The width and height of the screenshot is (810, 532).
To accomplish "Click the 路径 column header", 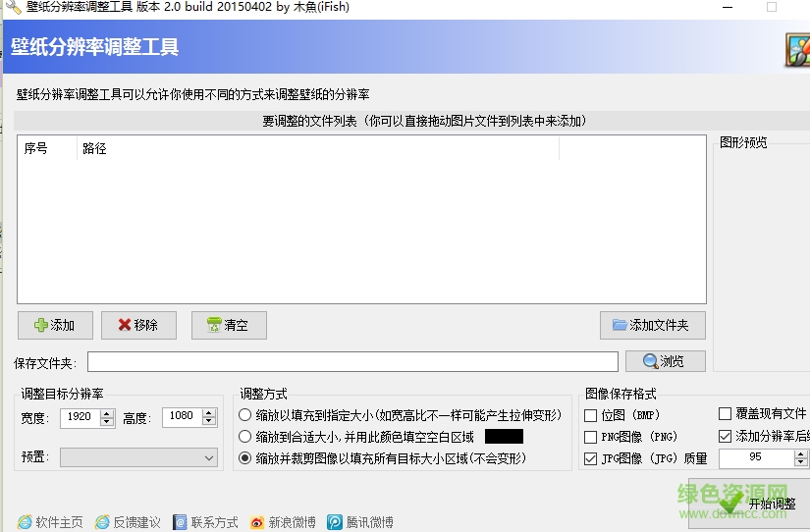I will (318, 149).
